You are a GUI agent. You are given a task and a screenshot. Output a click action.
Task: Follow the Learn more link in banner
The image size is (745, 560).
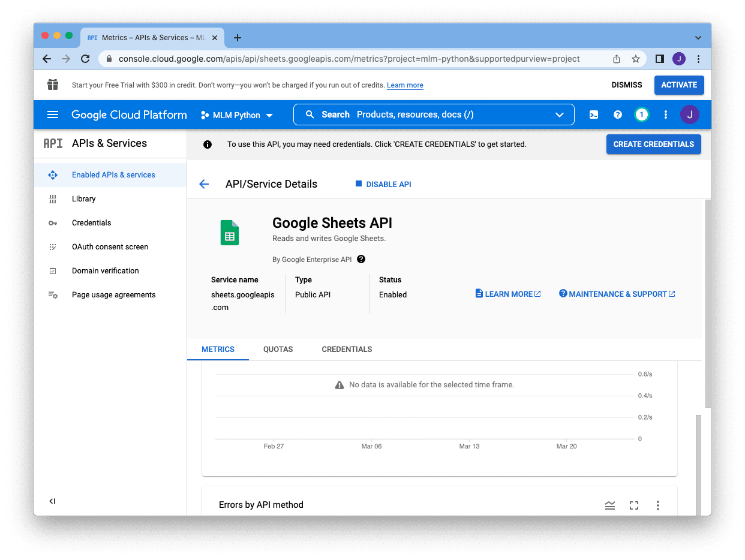405,85
